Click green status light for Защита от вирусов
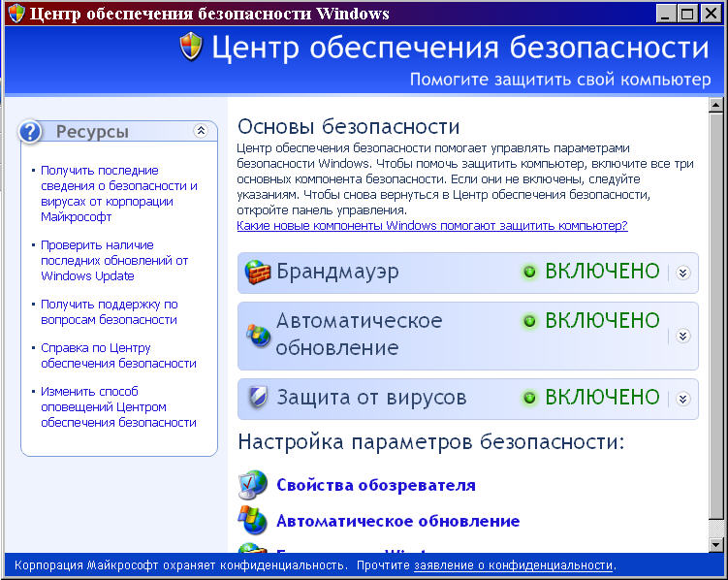This screenshot has width=728, height=580. 529,398
